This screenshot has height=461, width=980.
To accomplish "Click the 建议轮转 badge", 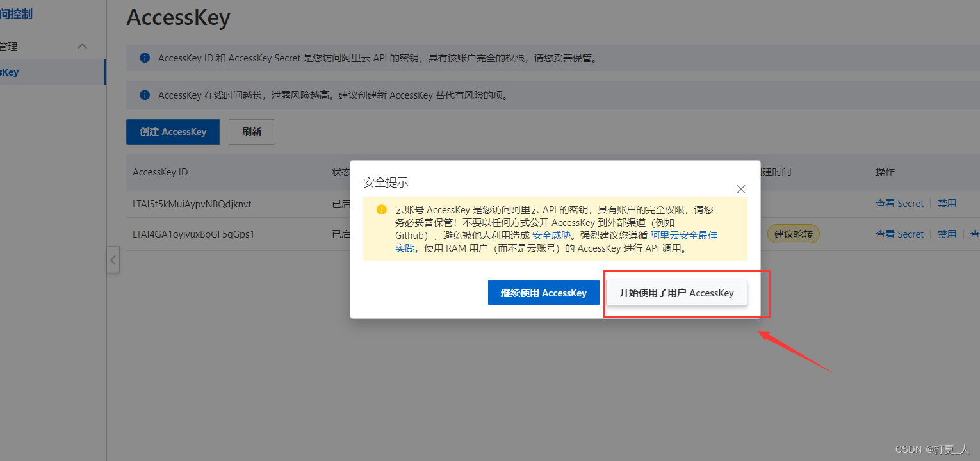I will click(x=794, y=234).
